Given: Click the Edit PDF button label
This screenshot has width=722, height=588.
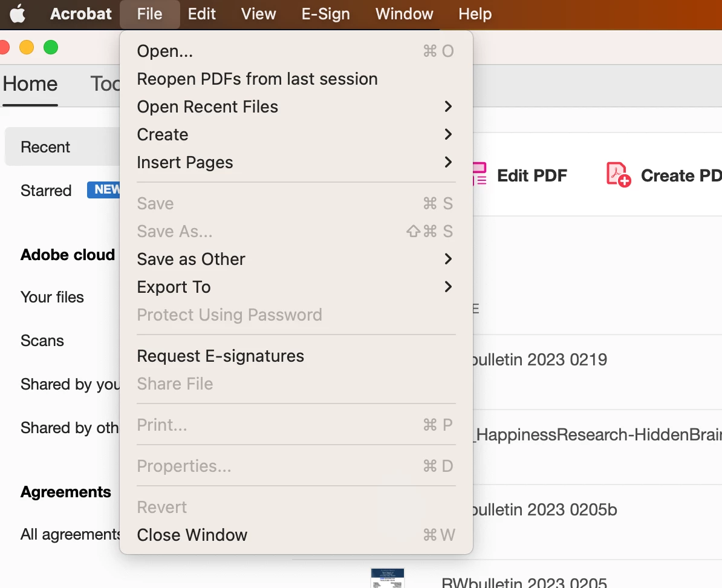Looking at the screenshot, I should tap(532, 175).
